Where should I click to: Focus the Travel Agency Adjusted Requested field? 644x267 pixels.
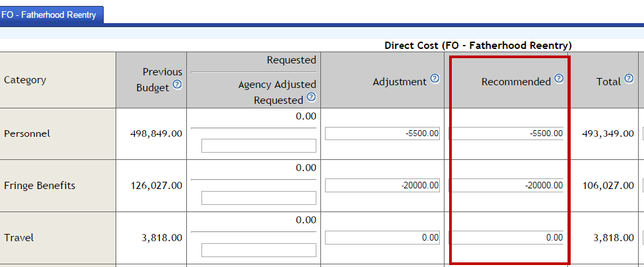click(x=259, y=250)
